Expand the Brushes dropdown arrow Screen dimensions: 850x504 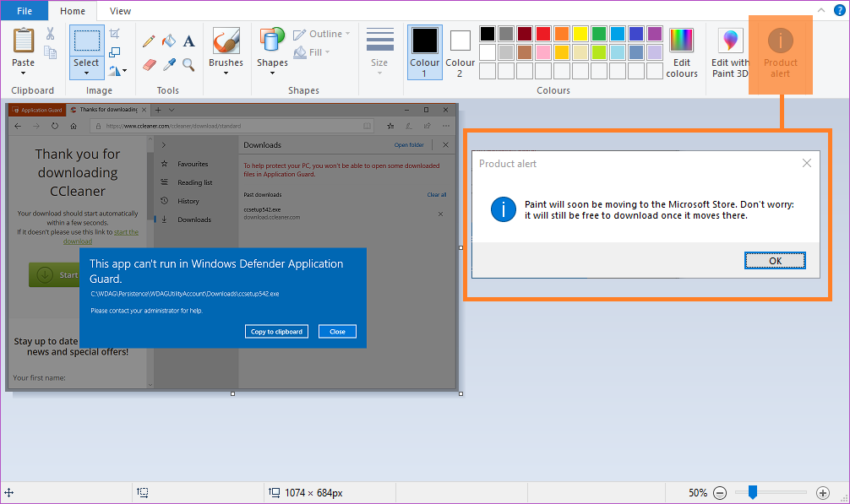226,73
